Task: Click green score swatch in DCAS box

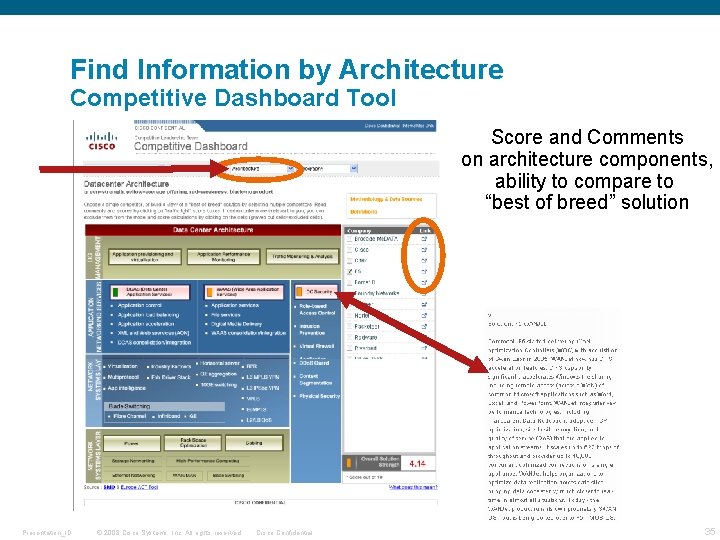Action: 116,292
